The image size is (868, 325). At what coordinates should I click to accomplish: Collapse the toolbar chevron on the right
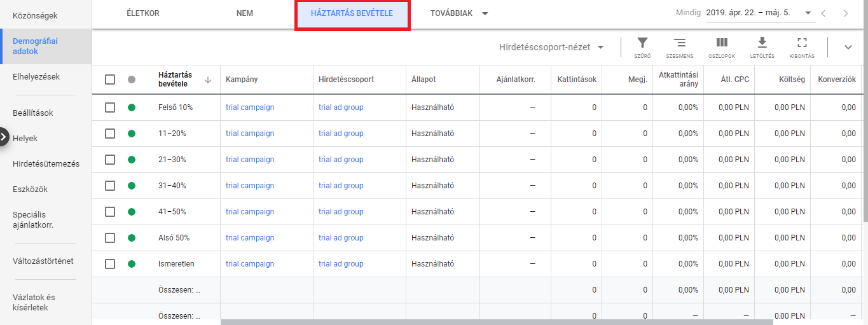848,47
